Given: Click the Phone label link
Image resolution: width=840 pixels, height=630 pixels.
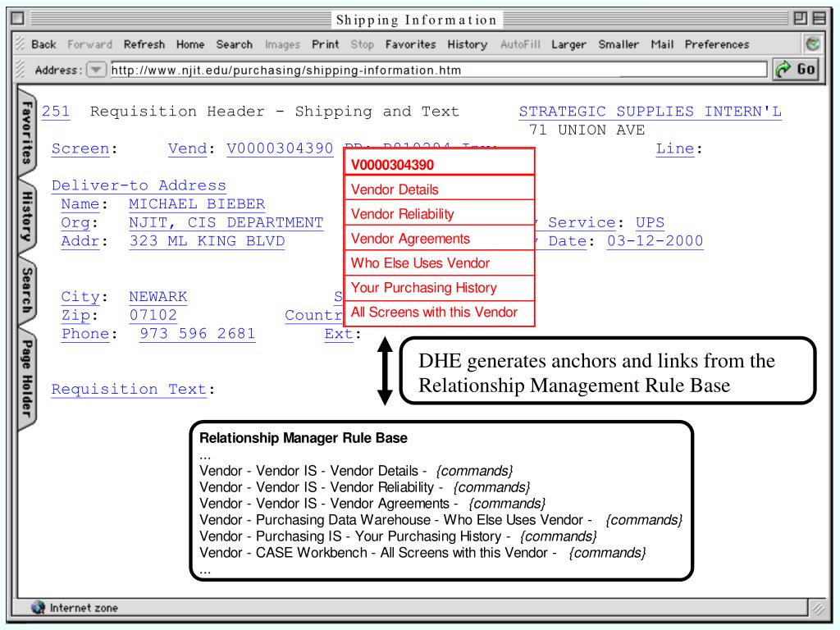Looking at the screenshot, I should 85,334.
